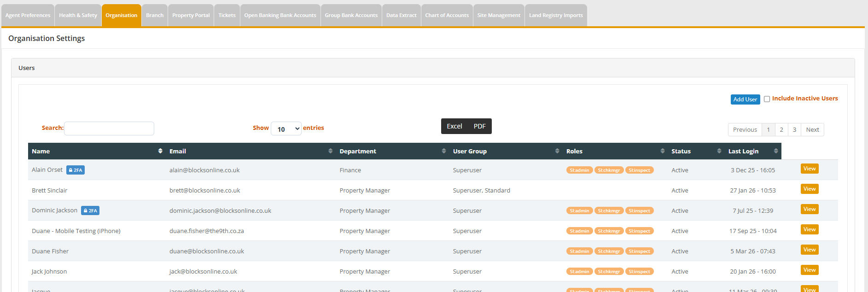Open the Chart of Accounts tab
This screenshot has width=868, height=292.
click(x=447, y=15)
